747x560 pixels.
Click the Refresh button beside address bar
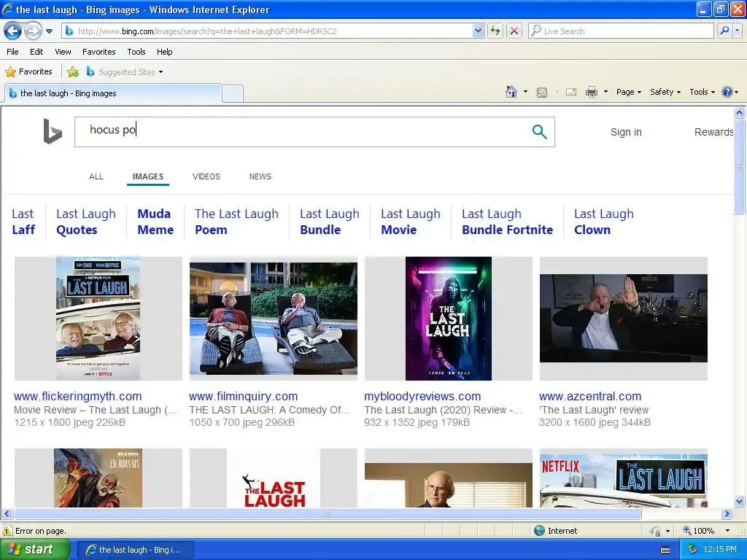(495, 31)
